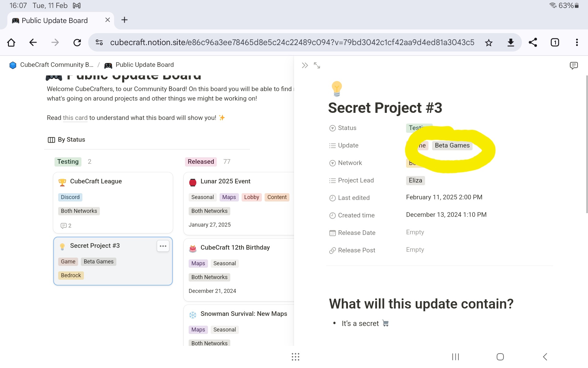This screenshot has width=588, height=368.
Task: Click the January 27, 2025 date on Lunar card
Action: pyautogui.click(x=209, y=225)
